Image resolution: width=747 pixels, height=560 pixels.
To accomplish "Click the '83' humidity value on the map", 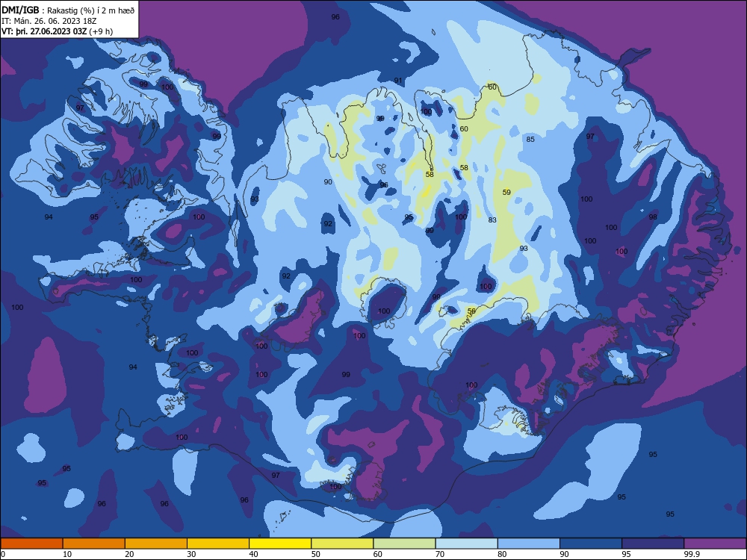I will (x=492, y=220).
